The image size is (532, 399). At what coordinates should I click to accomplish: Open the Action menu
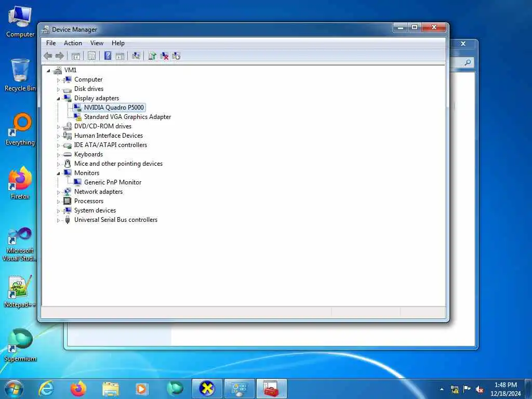point(73,43)
